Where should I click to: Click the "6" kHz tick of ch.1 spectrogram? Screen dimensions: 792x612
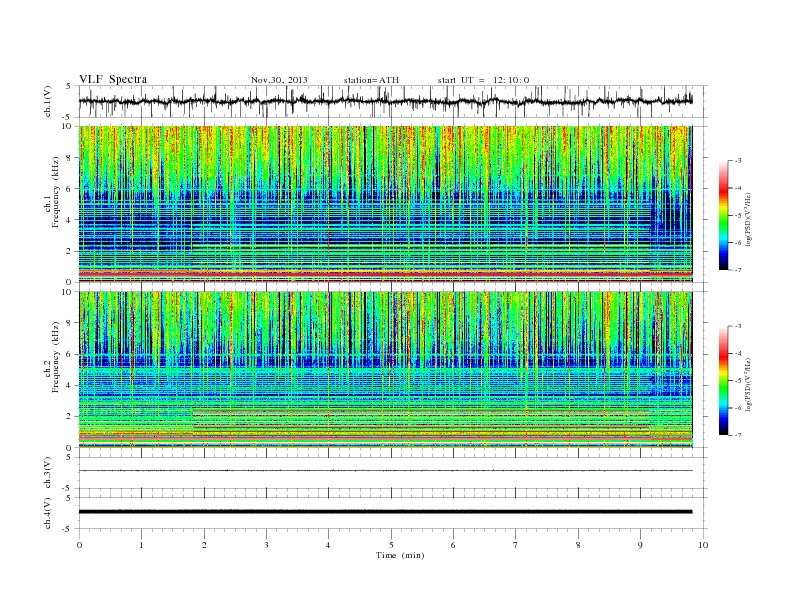[69, 188]
